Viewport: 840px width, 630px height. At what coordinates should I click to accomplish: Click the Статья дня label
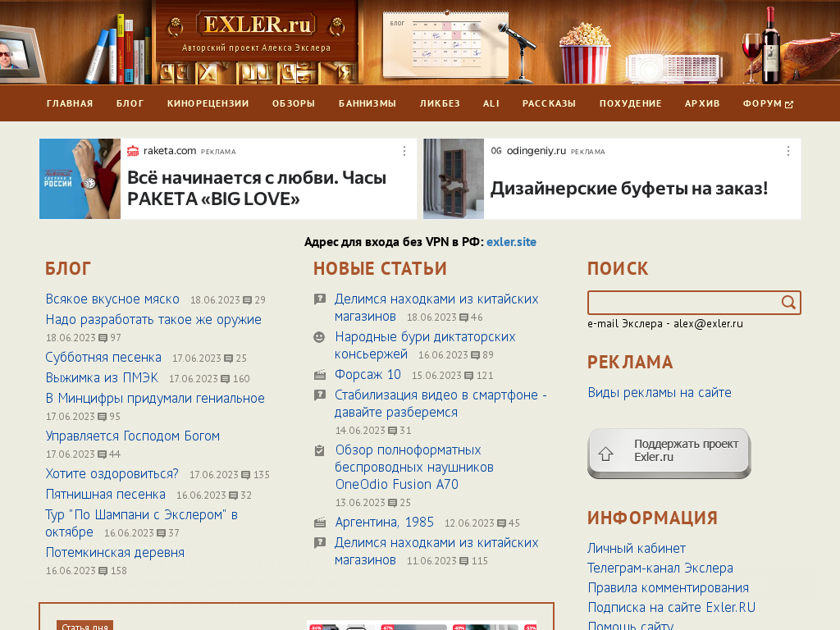point(84,625)
